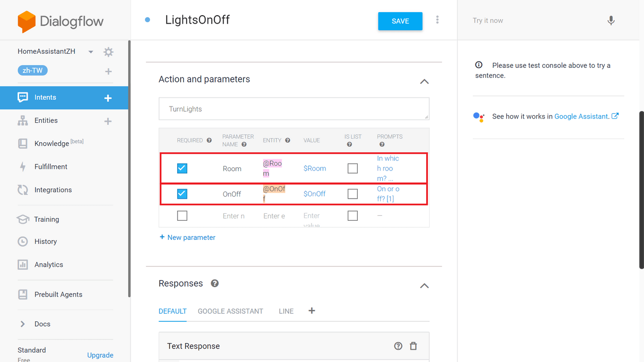This screenshot has width=644, height=362.
Task: Click the Entities hierarchy icon
Action: [x=23, y=121]
